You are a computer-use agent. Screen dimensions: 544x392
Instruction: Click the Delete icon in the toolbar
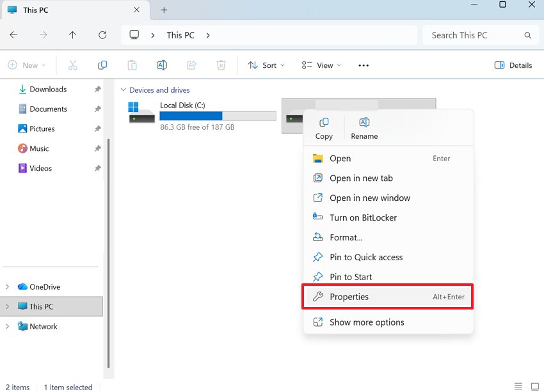(221, 65)
